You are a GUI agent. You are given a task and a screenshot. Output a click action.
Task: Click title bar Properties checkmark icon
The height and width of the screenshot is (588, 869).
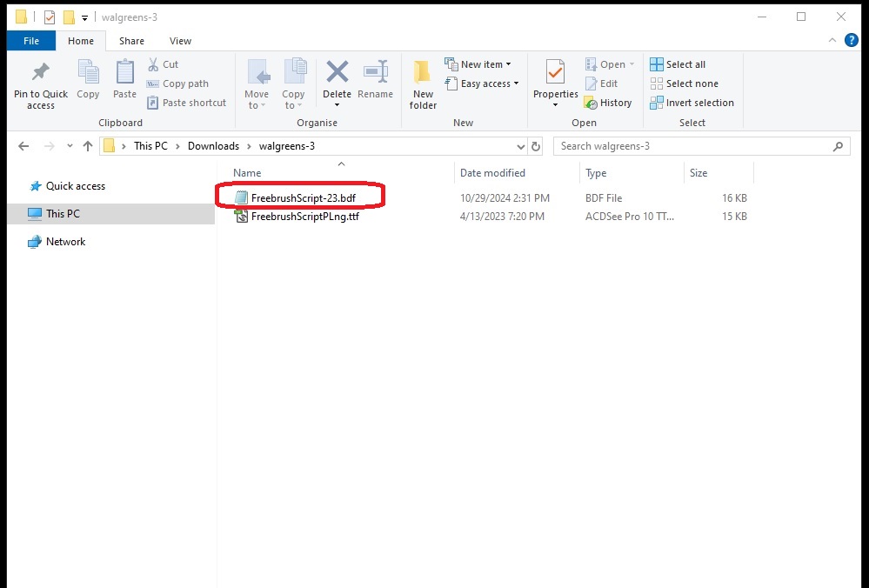(x=50, y=17)
